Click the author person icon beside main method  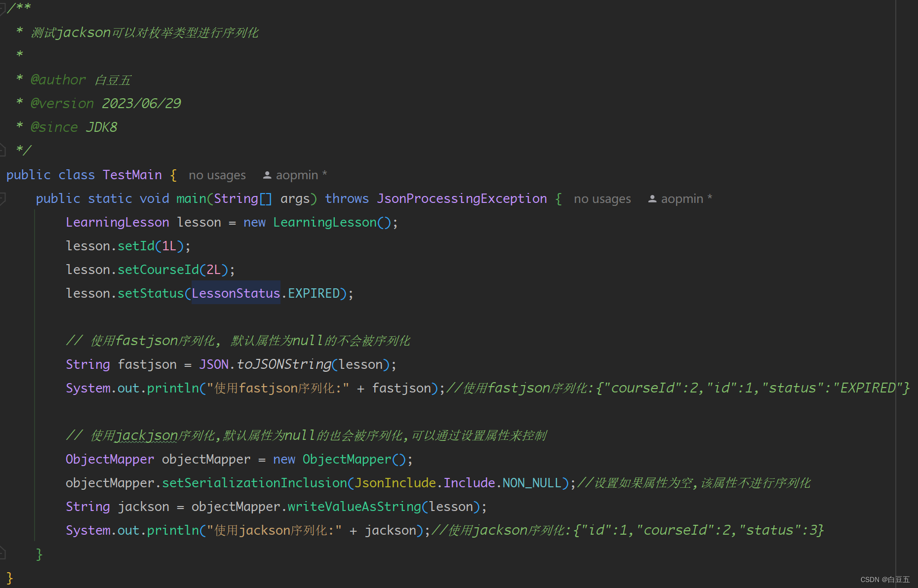click(652, 199)
